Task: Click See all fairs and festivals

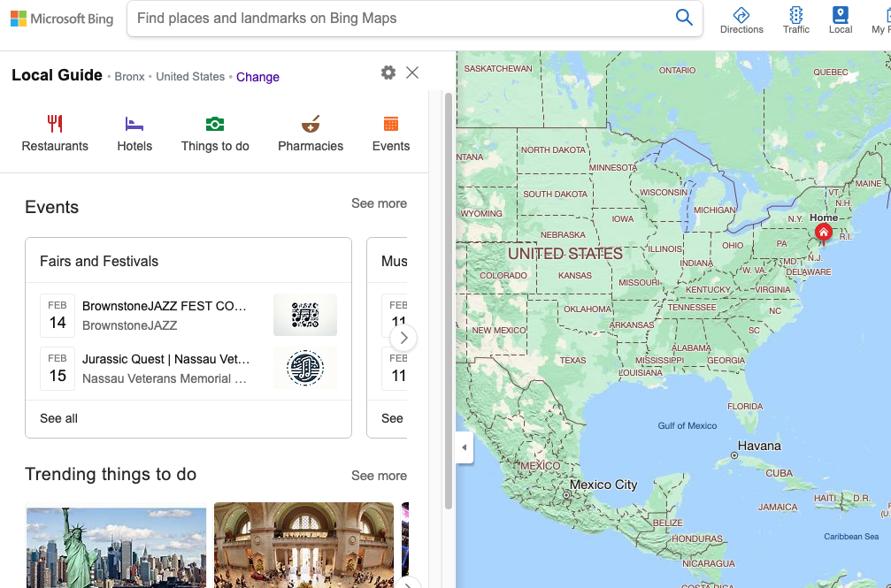Action: pos(58,417)
